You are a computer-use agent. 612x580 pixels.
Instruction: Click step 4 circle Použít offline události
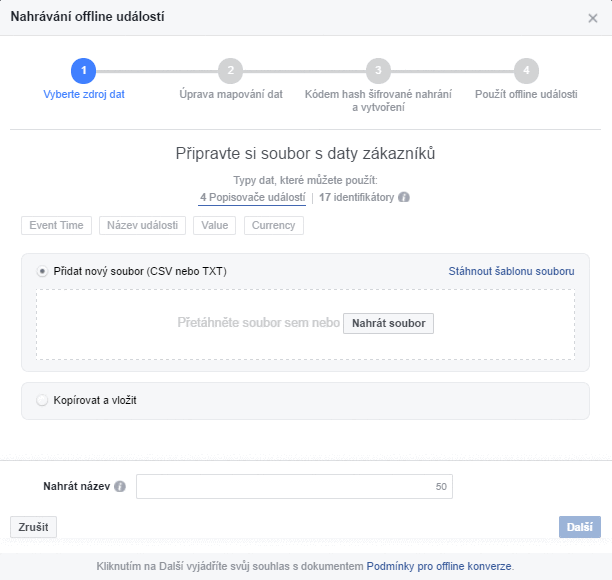point(526,70)
